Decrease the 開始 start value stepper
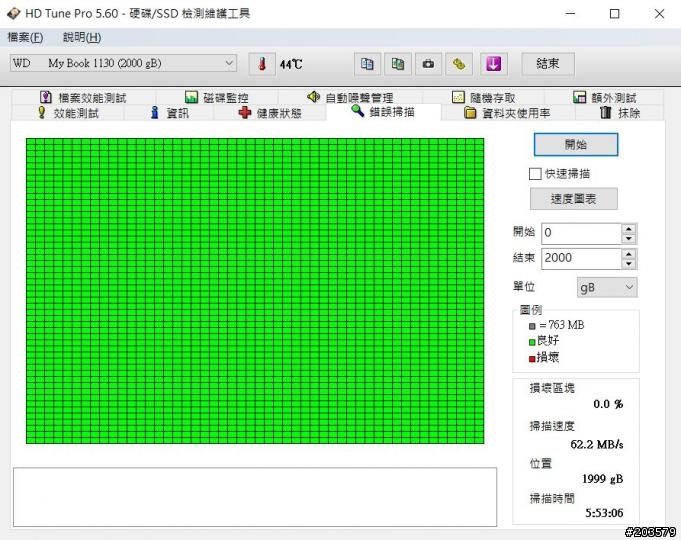This screenshot has width=681, height=540. [628, 239]
